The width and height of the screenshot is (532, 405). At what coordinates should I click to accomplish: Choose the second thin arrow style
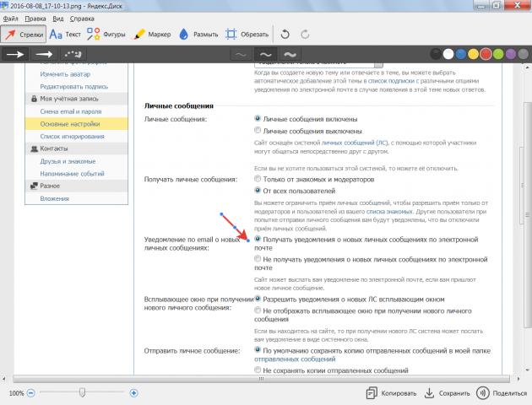point(44,54)
